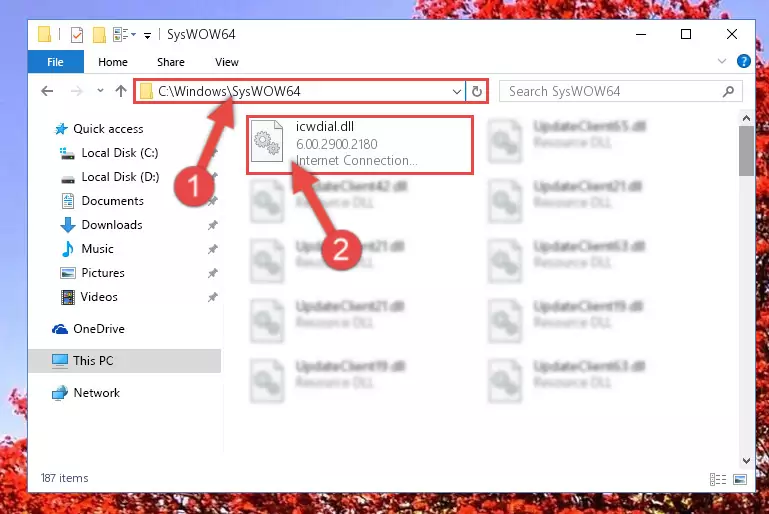Open Documents in the sidebar

click(112, 201)
